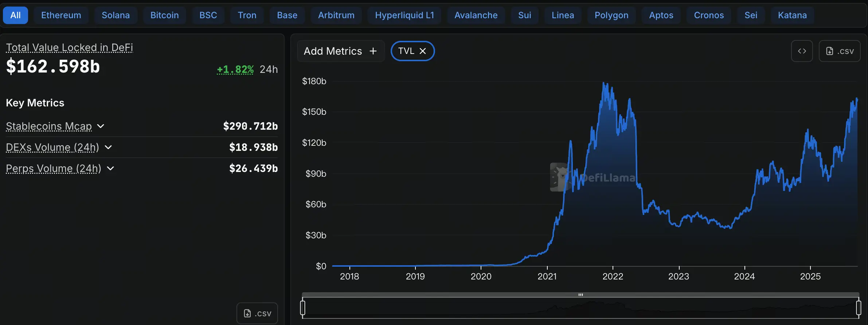This screenshot has width=868, height=325.
Task: Open the Hyperliquid L1 chain tab
Action: (x=404, y=15)
